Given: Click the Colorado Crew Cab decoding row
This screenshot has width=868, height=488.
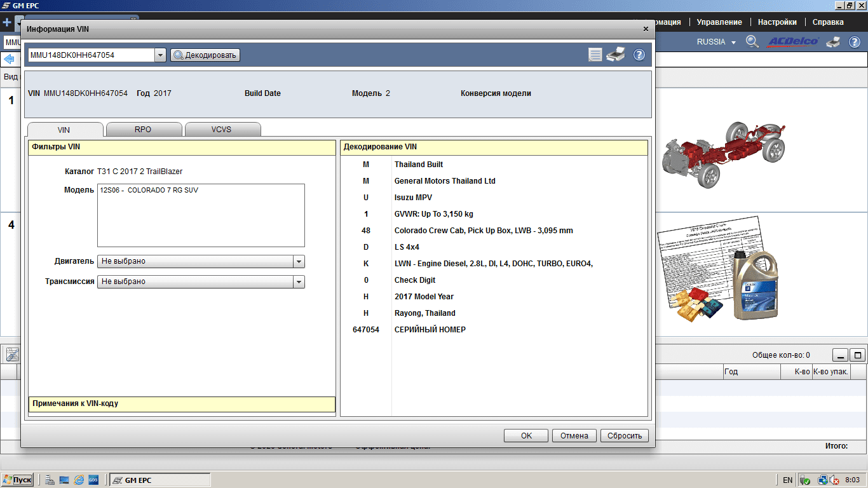Looking at the screenshot, I should (x=494, y=231).
